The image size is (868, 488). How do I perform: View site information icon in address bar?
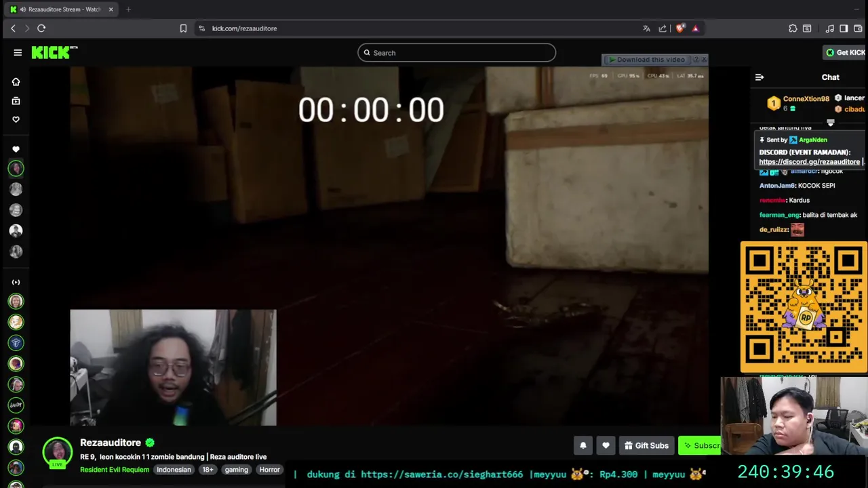pyautogui.click(x=201, y=28)
